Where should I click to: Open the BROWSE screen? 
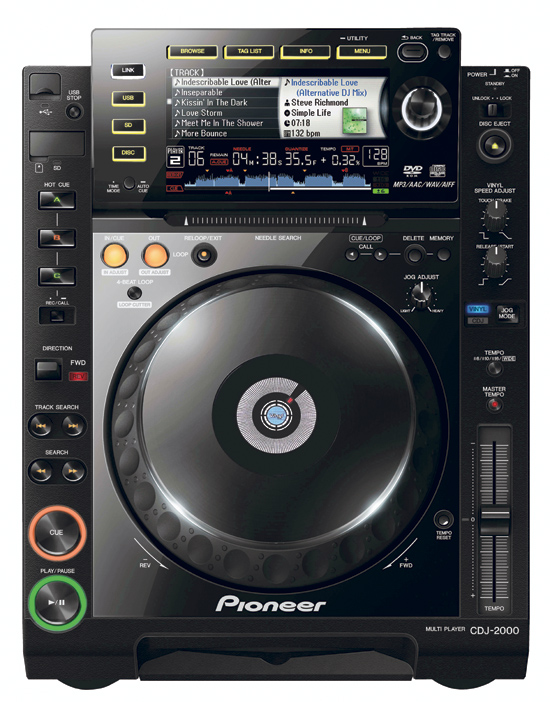[192, 51]
